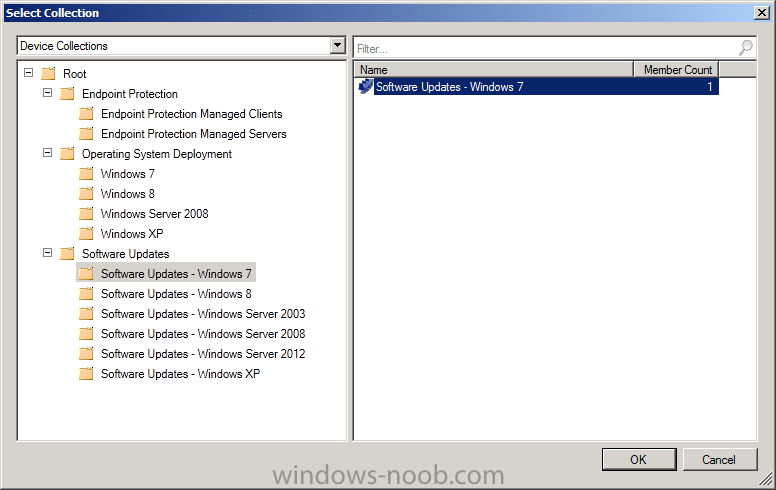This screenshot has width=776, height=490.
Task: Close the Select Collection dialog
Action: coord(762,13)
